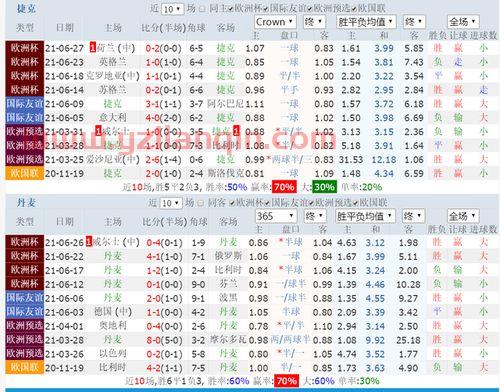Uncheck 国际友谊 filter in 捷克 section
The image size is (500, 392).
(266, 9)
